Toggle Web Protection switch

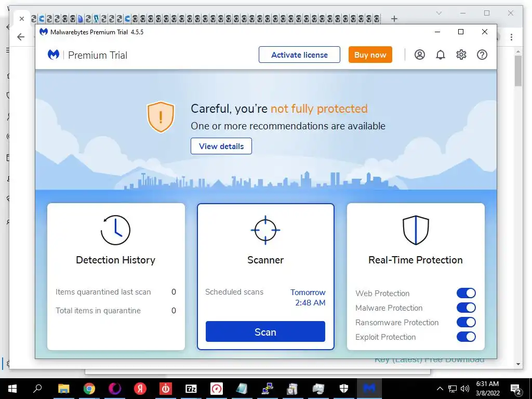click(466, 293)
